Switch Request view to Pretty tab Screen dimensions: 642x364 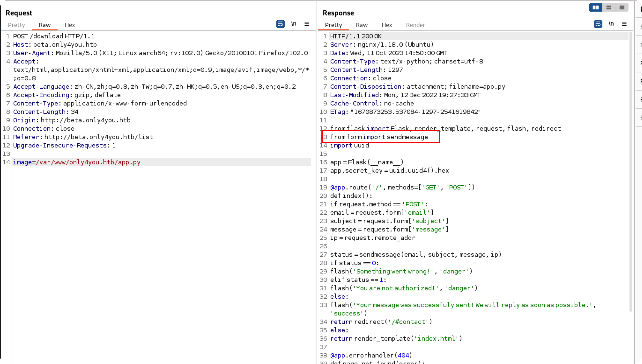click(17, 25)
